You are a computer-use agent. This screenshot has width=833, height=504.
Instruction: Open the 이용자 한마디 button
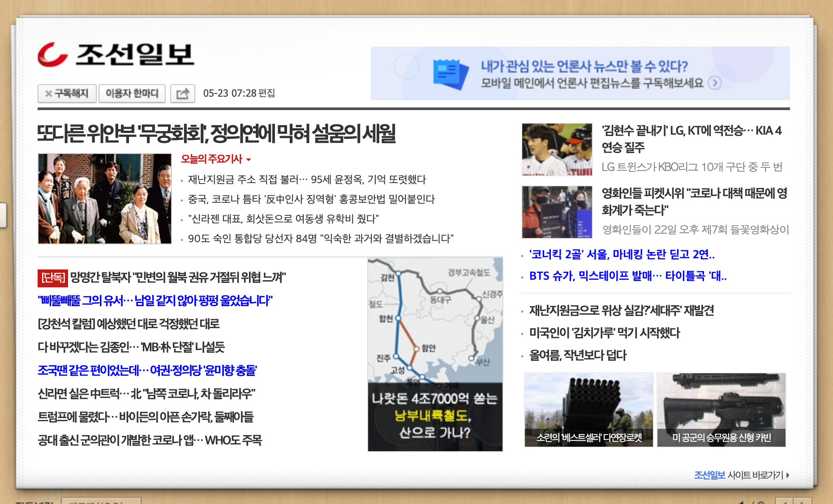tap(132, 94)
